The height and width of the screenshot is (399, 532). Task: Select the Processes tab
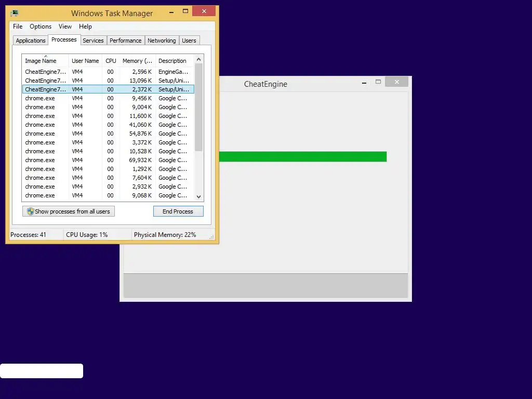tap(64, 39)
